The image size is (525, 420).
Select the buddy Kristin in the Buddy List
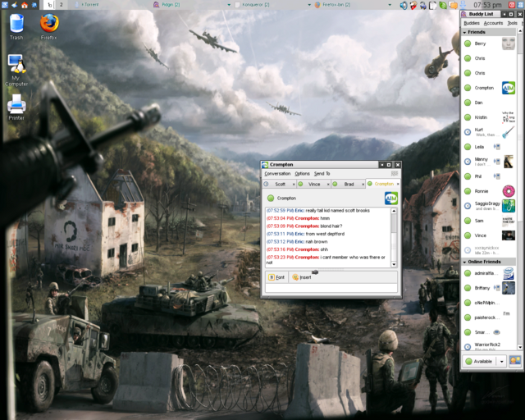coord(489,117)
